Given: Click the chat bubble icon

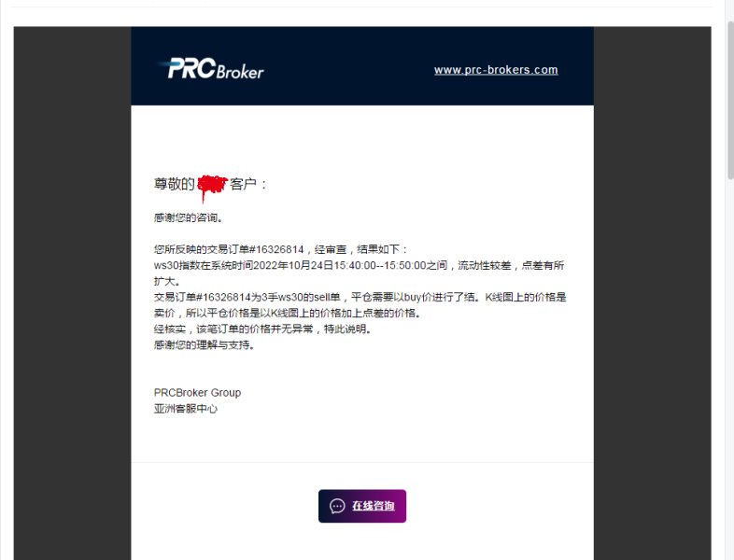Looking at the screenshot, I should point(337,506).
